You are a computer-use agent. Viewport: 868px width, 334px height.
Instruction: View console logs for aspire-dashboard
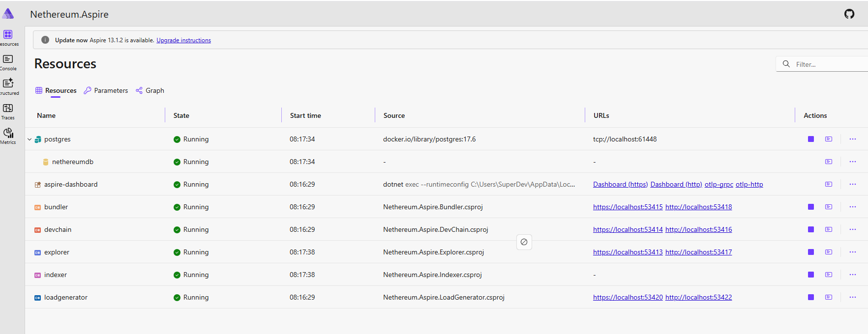pyautogui.click(x=829, y=184)
